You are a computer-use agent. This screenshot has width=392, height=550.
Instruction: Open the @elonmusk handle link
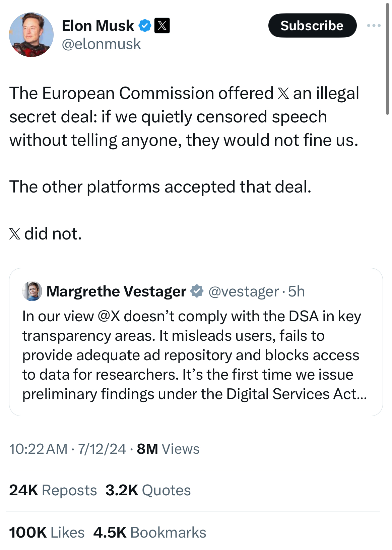[101, 44]
